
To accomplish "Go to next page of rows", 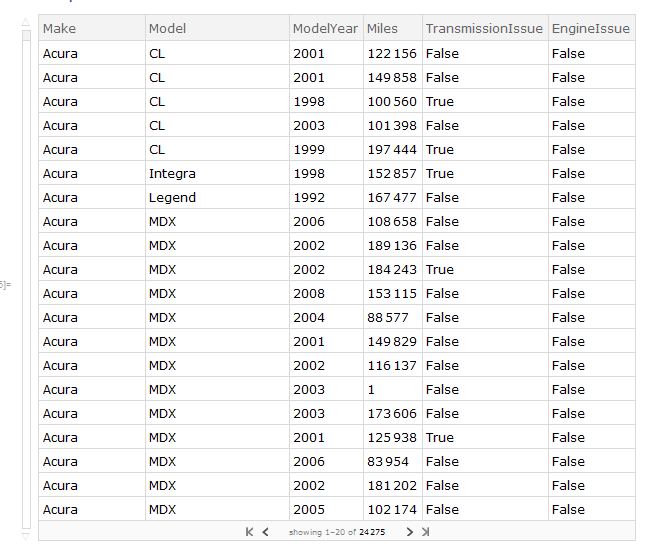I will tap(410, 532).
